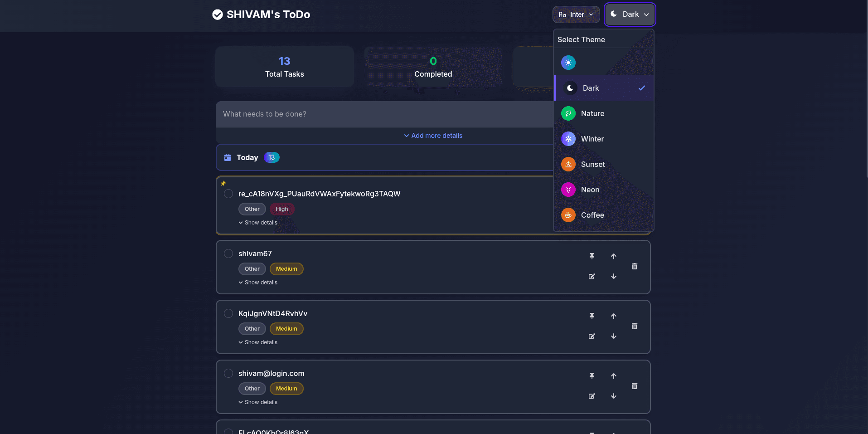
Task: Click the task input field
Action: (385, 114)
